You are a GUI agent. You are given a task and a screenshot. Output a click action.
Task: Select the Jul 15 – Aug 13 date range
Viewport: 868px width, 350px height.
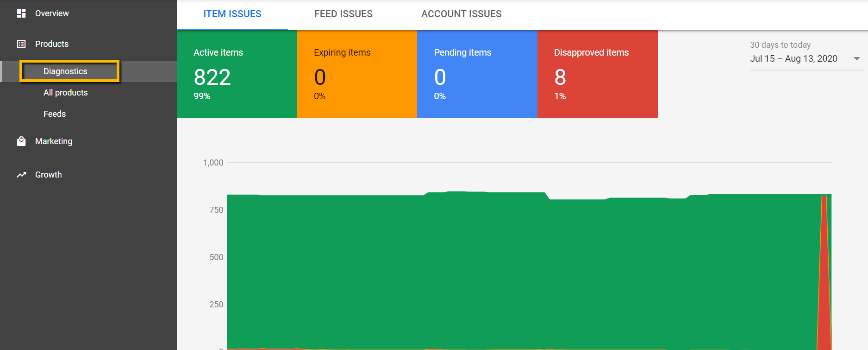[793, 59]
